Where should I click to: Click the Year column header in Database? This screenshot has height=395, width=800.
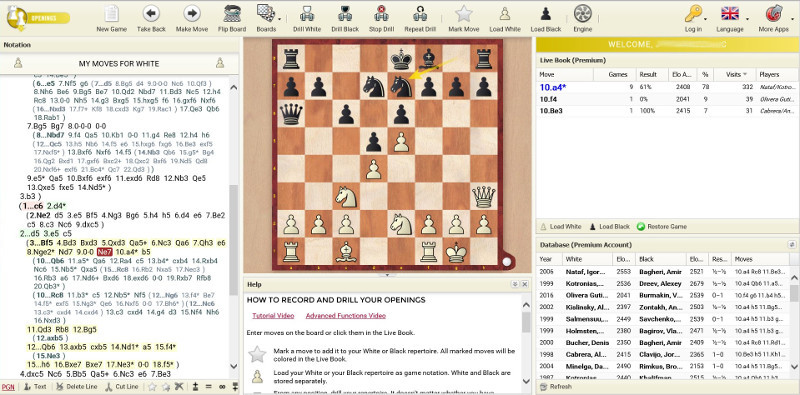[549, 259]
